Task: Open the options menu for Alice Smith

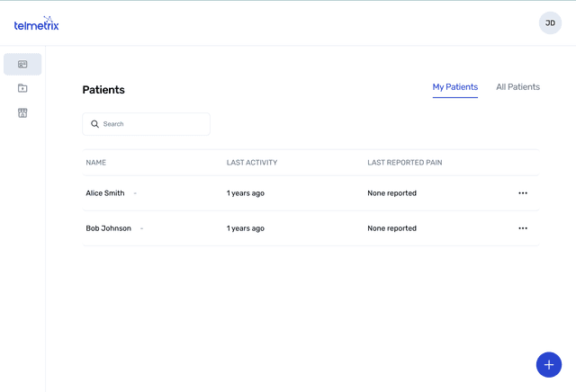Action: pyautogui.click(x=523, y=193)
